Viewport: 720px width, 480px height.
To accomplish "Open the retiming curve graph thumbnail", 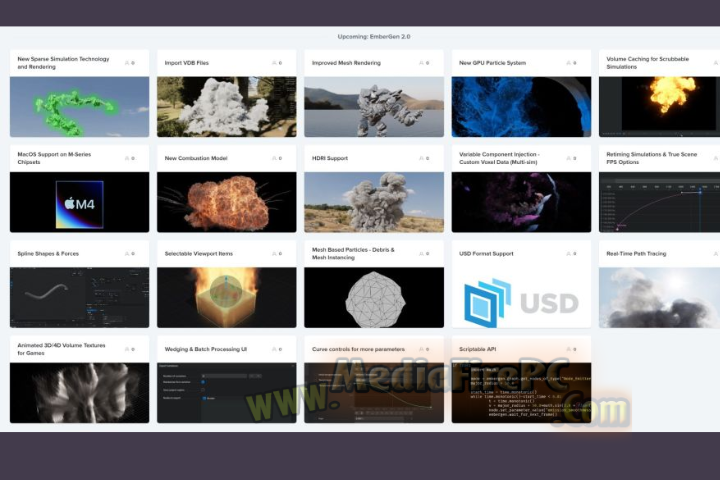I will click(659, 202).
